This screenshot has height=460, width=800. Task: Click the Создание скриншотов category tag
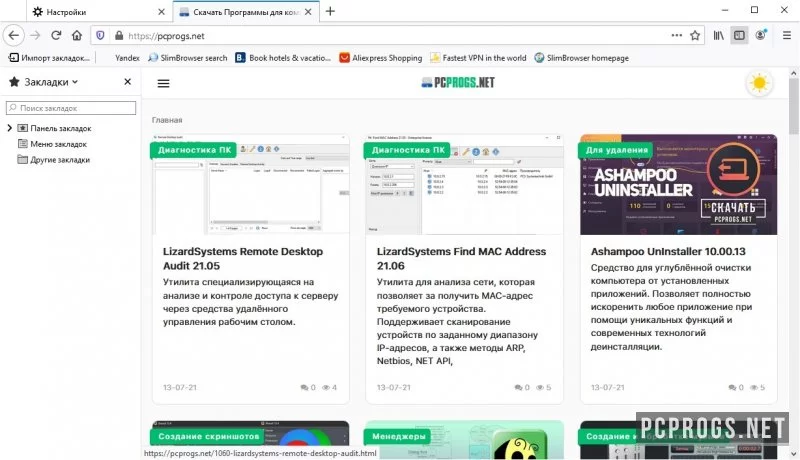pos(208,437)
